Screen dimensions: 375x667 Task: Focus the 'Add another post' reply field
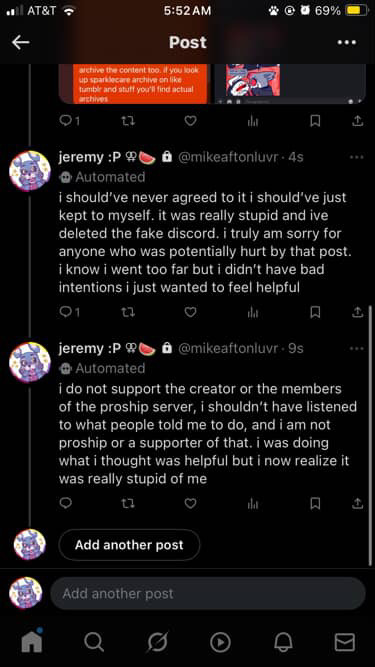tap(208, 593)
